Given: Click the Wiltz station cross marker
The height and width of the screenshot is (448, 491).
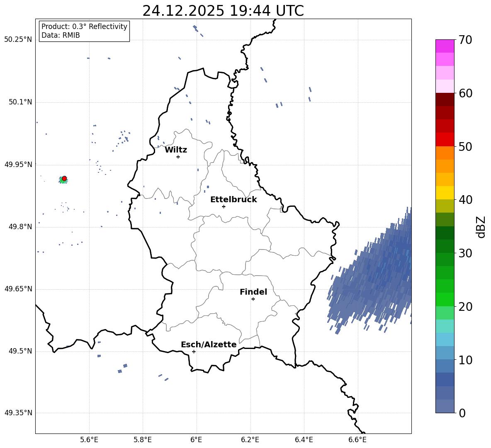Looking at the screenshot, I should 178,157.
